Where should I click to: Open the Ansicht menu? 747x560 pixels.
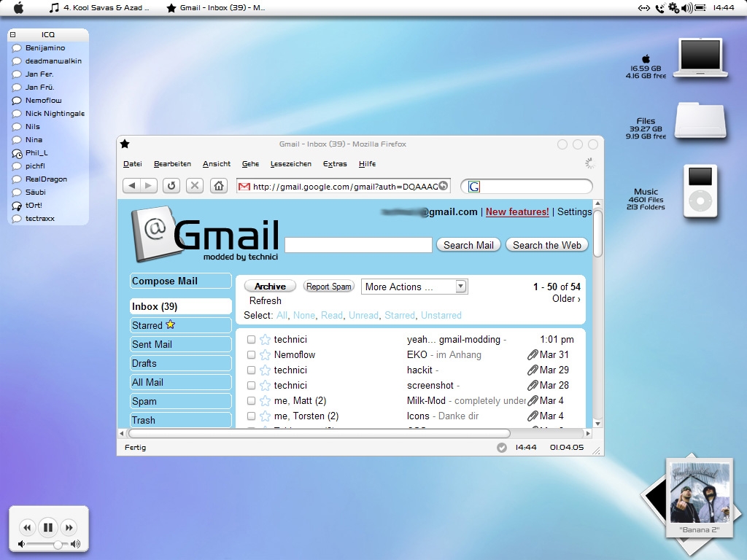pyautogui.click(x=216, y=164)
